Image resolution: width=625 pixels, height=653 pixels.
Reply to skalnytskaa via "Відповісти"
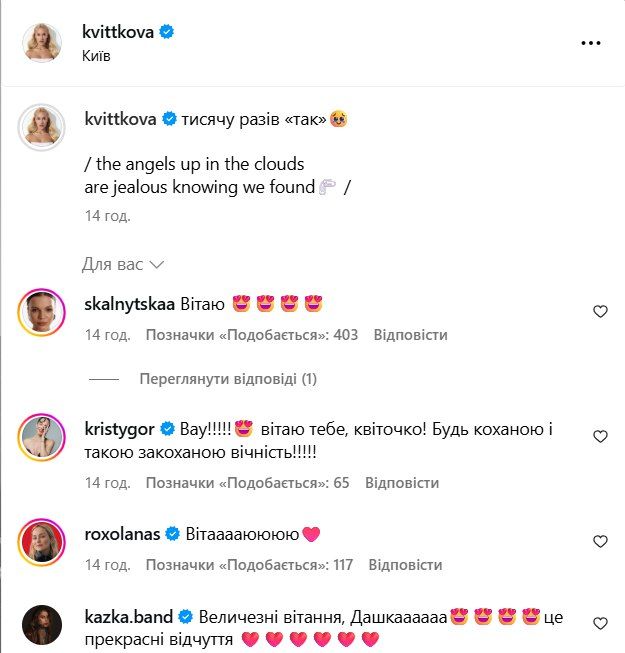(411, 334)
